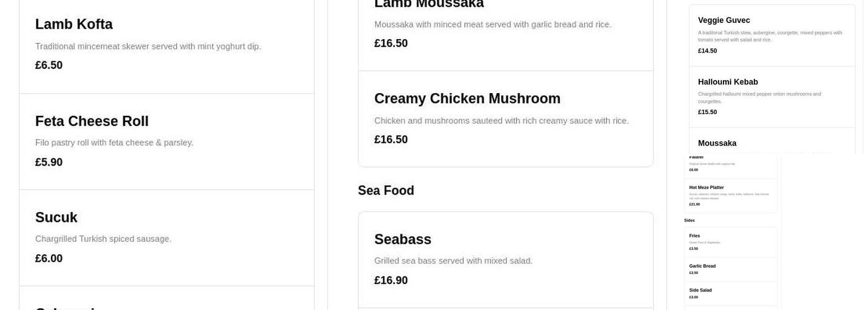Click the Lamb Moussaka £16.50 price
This screenshot has height=310, width=868.
[391, 43]
